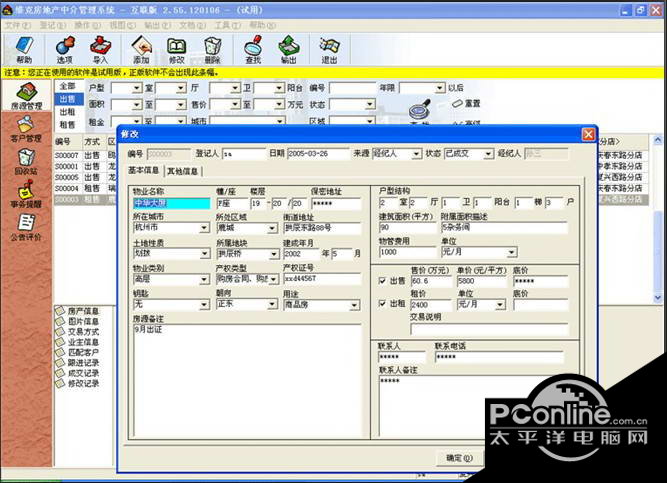Click the 房源备注 notes text area
This screenshot has width=667, height=483.
[x=248, y=380]
